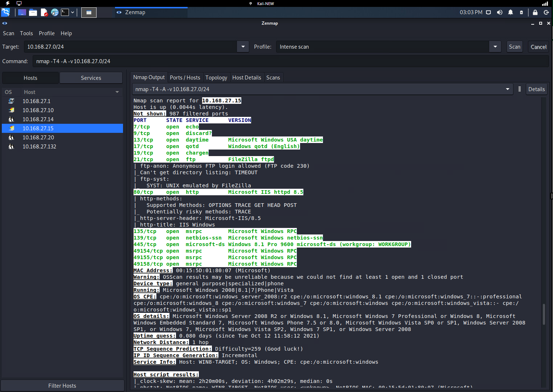Screen dimensions: 553x392
Task: Click the Scan button
Action: (x=515, y=47)
